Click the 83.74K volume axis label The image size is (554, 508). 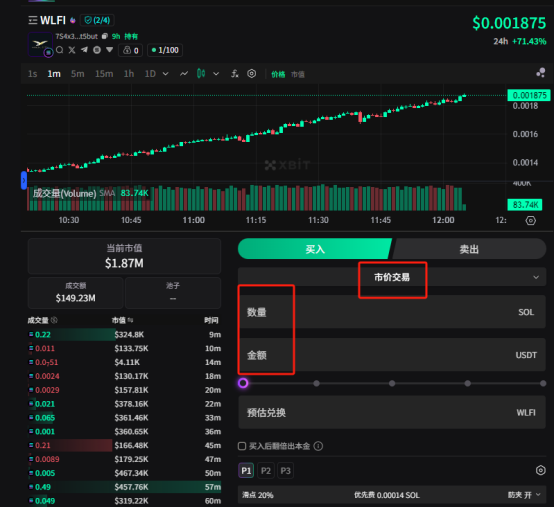[x=525, y=205]
